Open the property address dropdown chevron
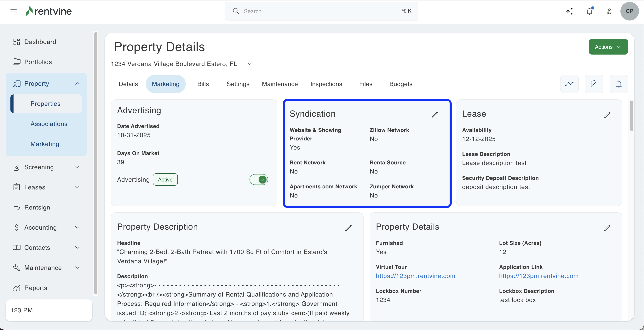This screenshot has width=644, height=330. click(x=250, y=64)
